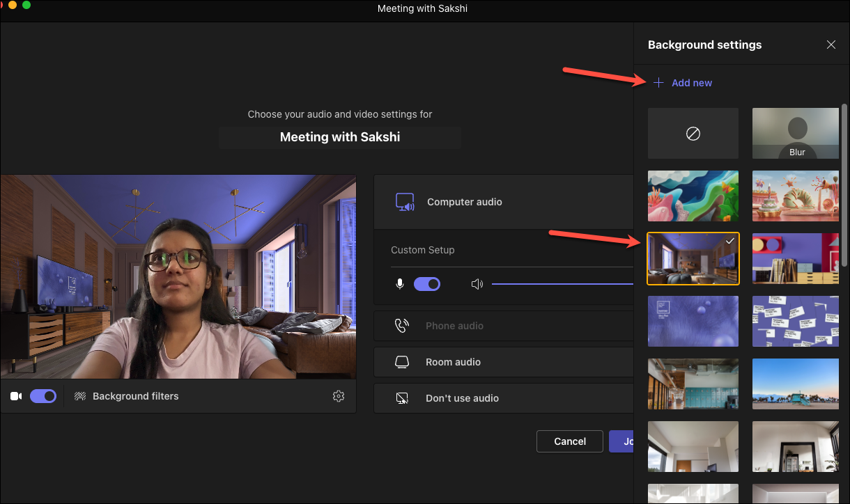Mute microphone using the mic toggle
Image resolution: width=850 pixels, height=504 pixels.
click(x=427, y=284)
